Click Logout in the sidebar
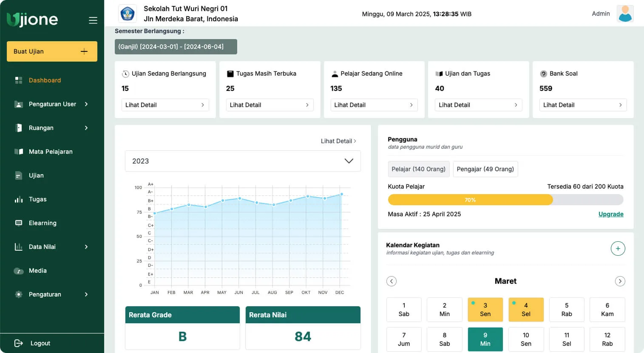The width and height of the screenshot is (644, 353). [40, 343]
